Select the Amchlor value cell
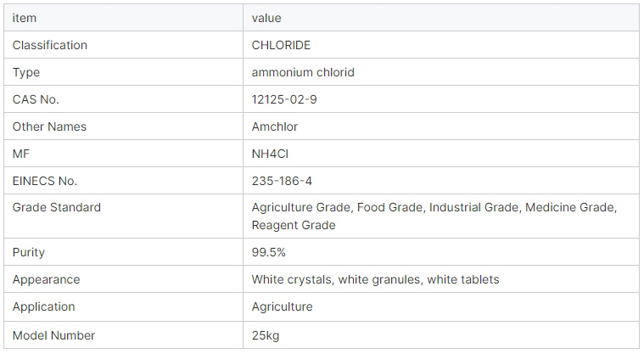This screenshot has width=644, height=354. click(441, 126)
